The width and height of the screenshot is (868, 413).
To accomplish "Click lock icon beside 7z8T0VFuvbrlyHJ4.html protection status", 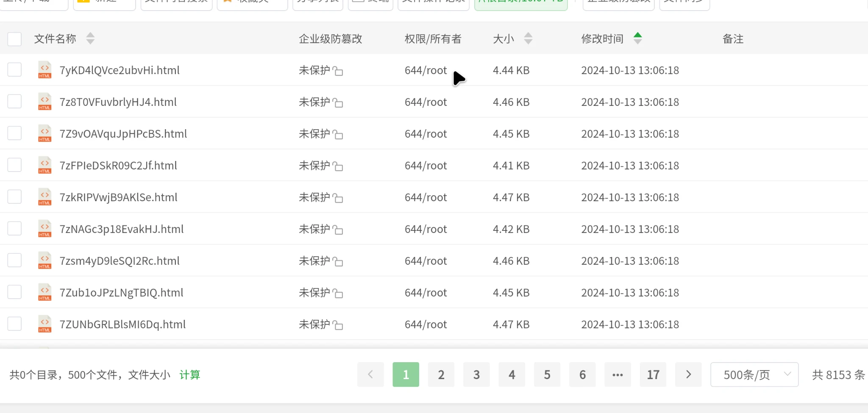I will point(338,103).
